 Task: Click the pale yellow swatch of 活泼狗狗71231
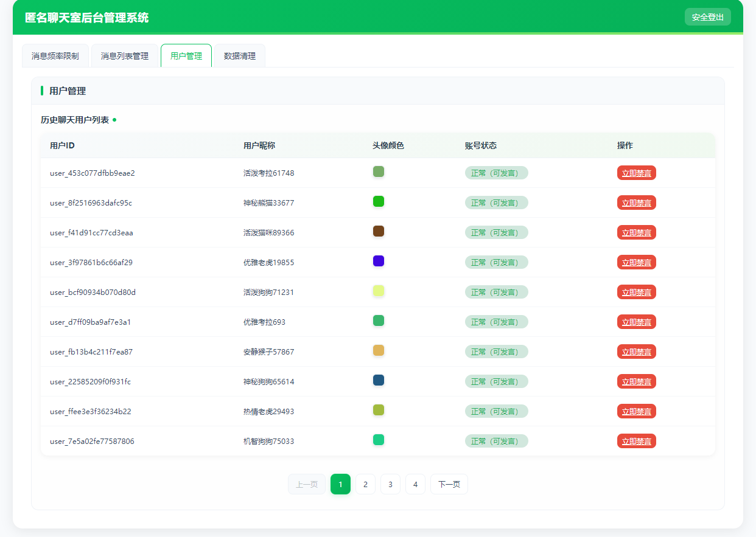click(379, 291)
